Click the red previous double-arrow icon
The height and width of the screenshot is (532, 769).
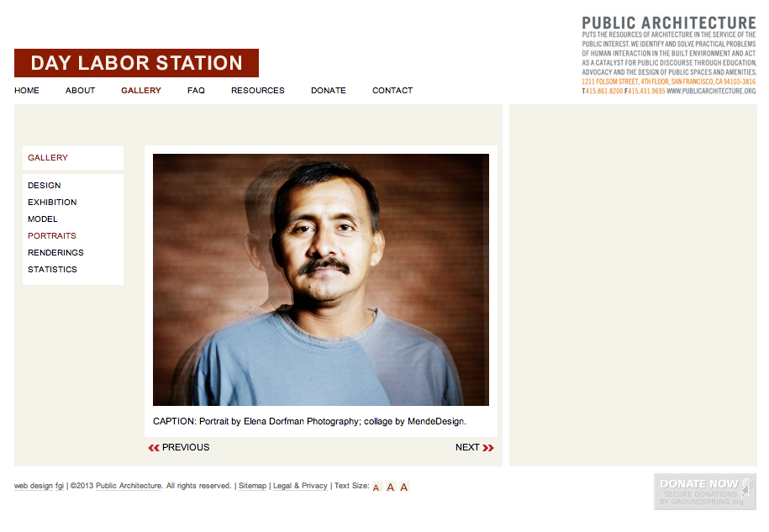click(154, 448)
